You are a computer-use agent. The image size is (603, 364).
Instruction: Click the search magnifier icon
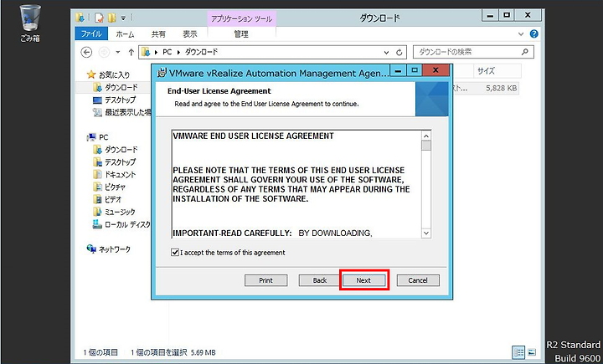[x=525, y=52]
